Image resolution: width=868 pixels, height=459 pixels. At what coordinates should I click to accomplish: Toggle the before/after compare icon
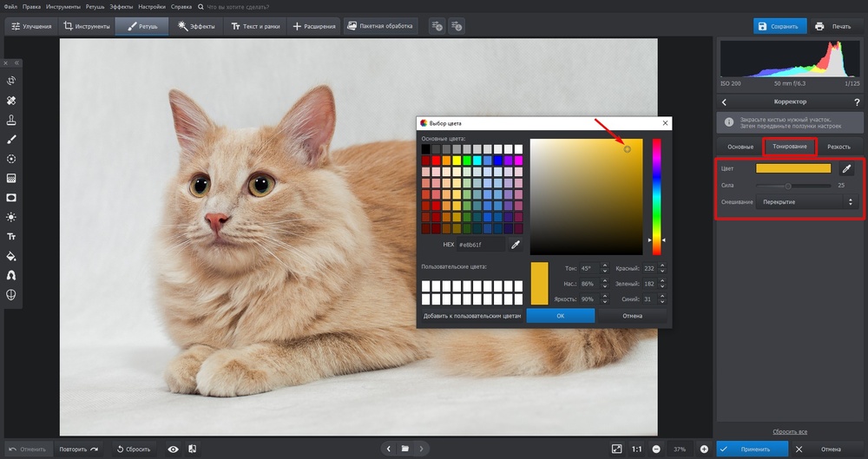tap(192, 449)
